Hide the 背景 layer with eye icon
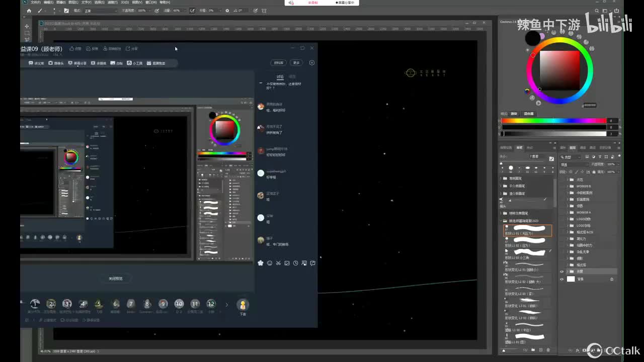The height and width of the screenshot is (362, 644). [562, 279]
